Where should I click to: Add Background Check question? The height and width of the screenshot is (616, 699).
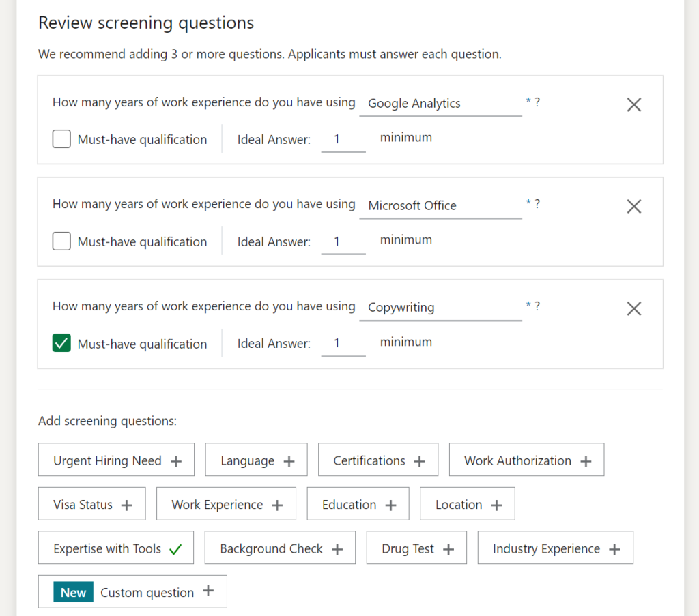(280, 548)
